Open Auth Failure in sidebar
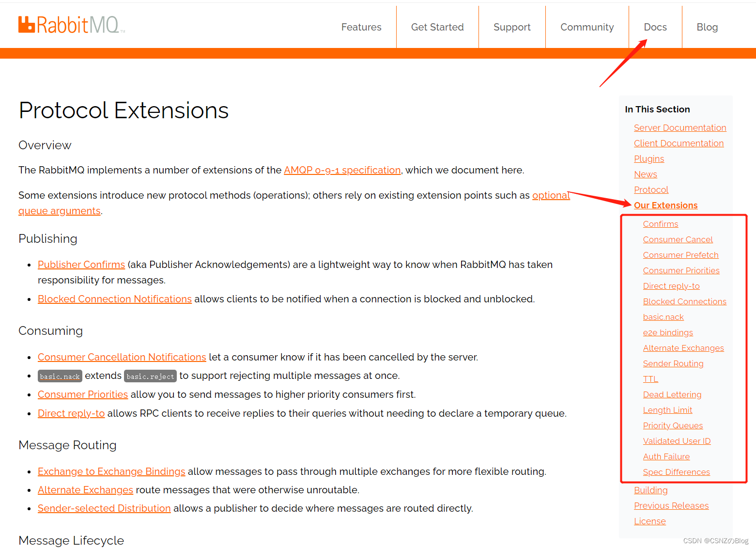 click(666, 456)
